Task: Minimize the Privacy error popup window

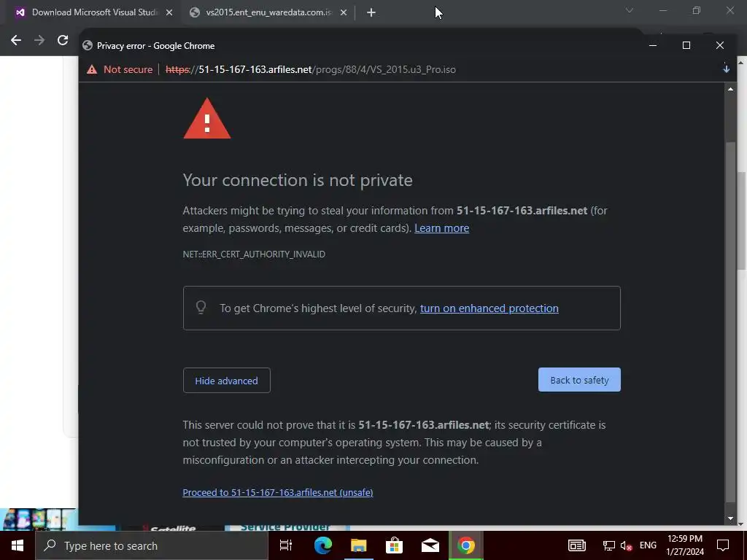Action: pos(653,45)
